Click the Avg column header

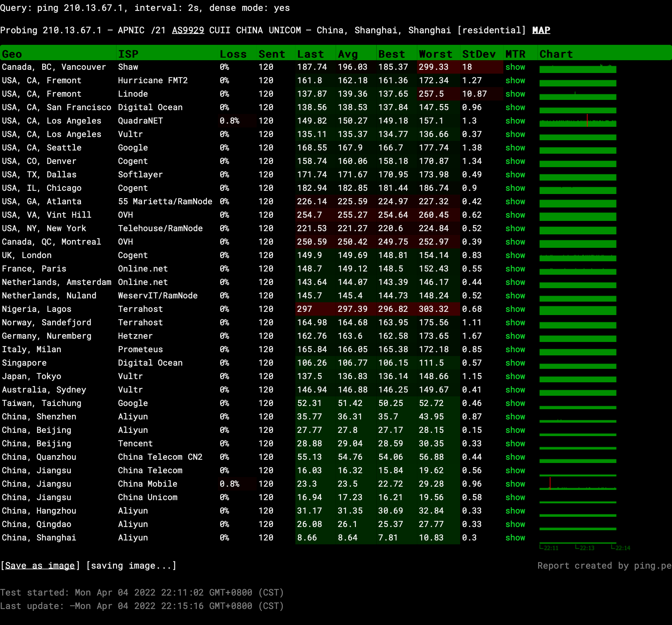click(348, 54)
